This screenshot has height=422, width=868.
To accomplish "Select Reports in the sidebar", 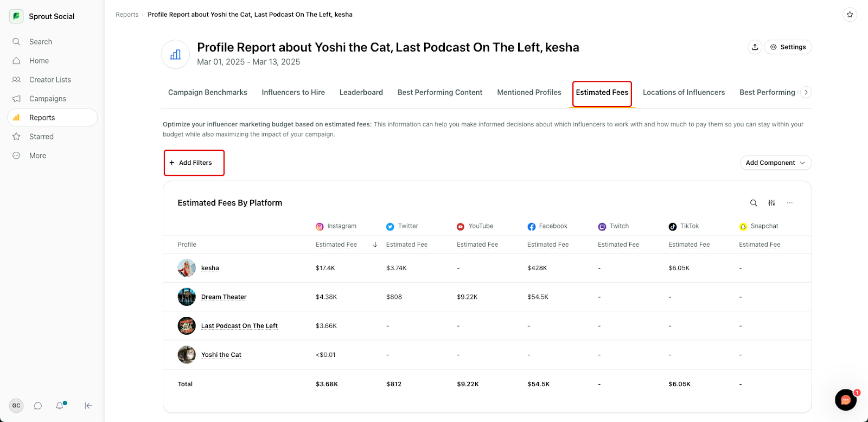I will pyautogui.click(x=52, y=118).
